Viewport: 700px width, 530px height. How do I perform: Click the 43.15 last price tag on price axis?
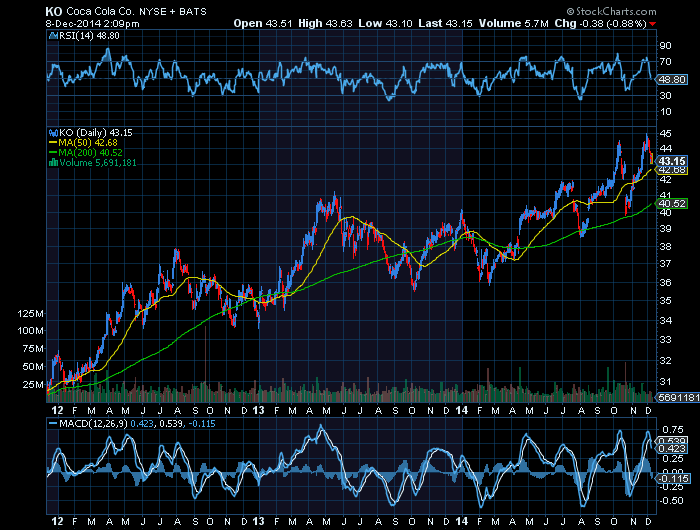coord(672,161)
